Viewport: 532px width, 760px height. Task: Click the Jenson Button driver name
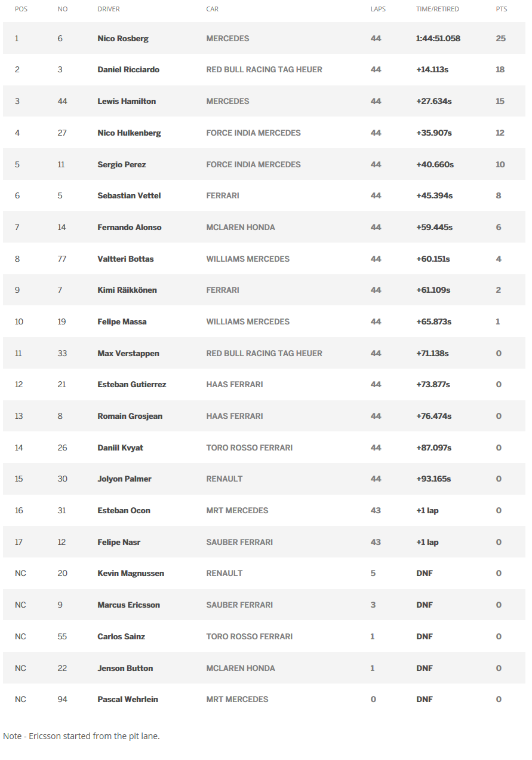[125, 668]
